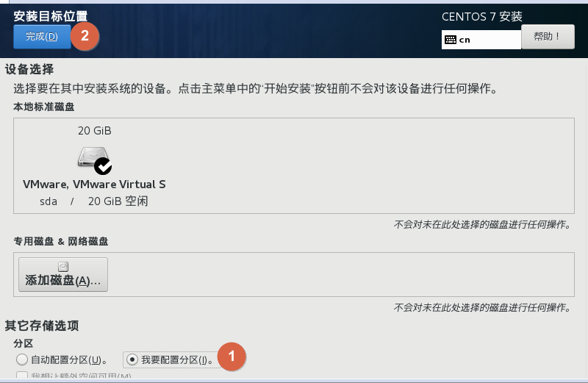
Task: Click the blue 完成(D) done button
Action: pyautogui.click(x=42, y=37)
